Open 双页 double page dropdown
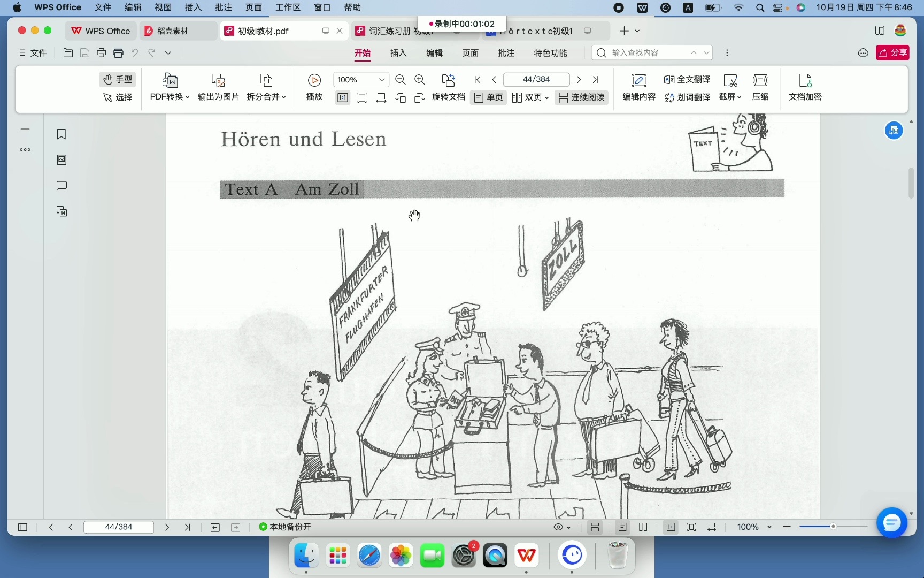 (530, 97)
